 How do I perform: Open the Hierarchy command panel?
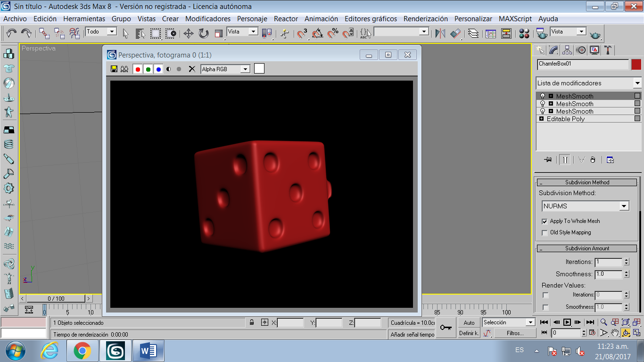click(x=567, y=50)
